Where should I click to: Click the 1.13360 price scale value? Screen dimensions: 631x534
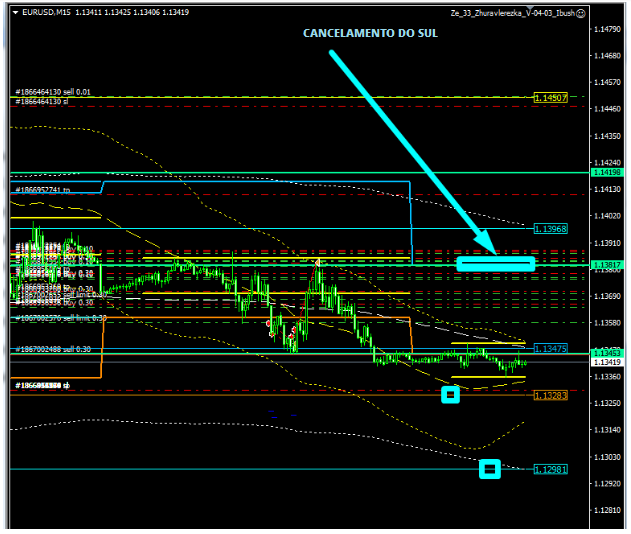click(607, 377)
